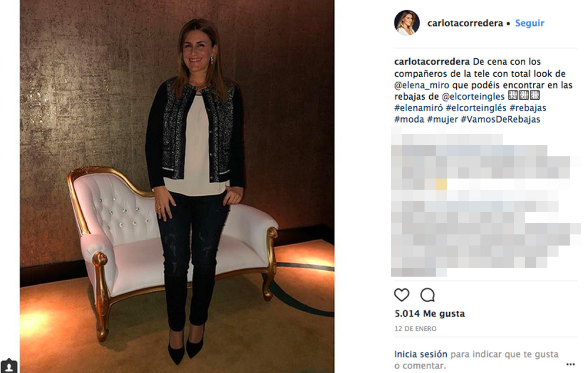Open the more options ellipsis icon
588x373 pixels.
point(570,364)
